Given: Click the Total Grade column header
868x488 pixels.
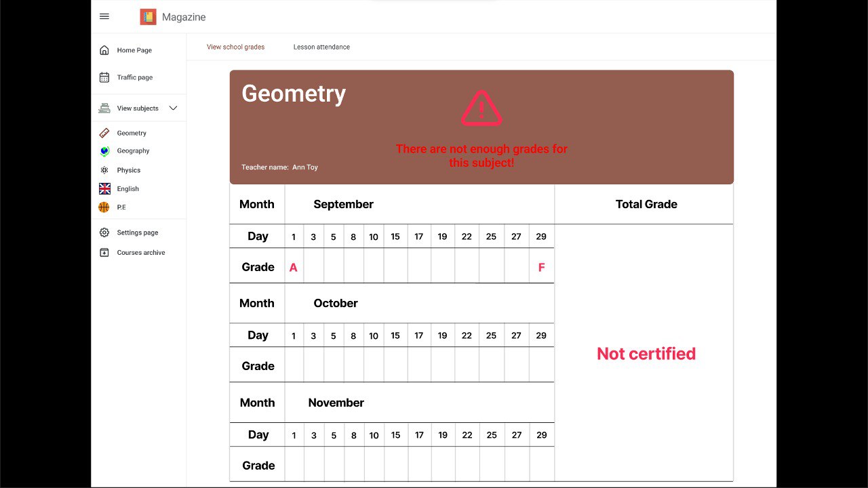Looking at the screenshot, I should tap(646, 204).
